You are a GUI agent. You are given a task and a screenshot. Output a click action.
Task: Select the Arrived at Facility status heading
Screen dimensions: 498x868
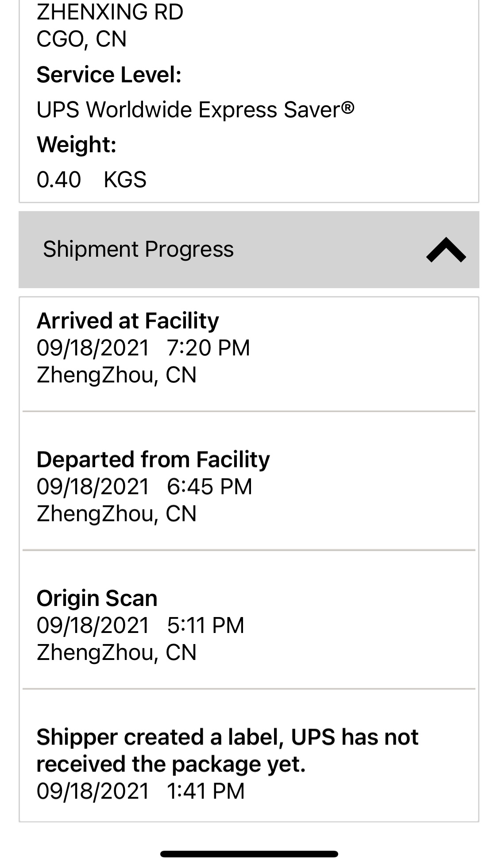[x=127, y=321]
